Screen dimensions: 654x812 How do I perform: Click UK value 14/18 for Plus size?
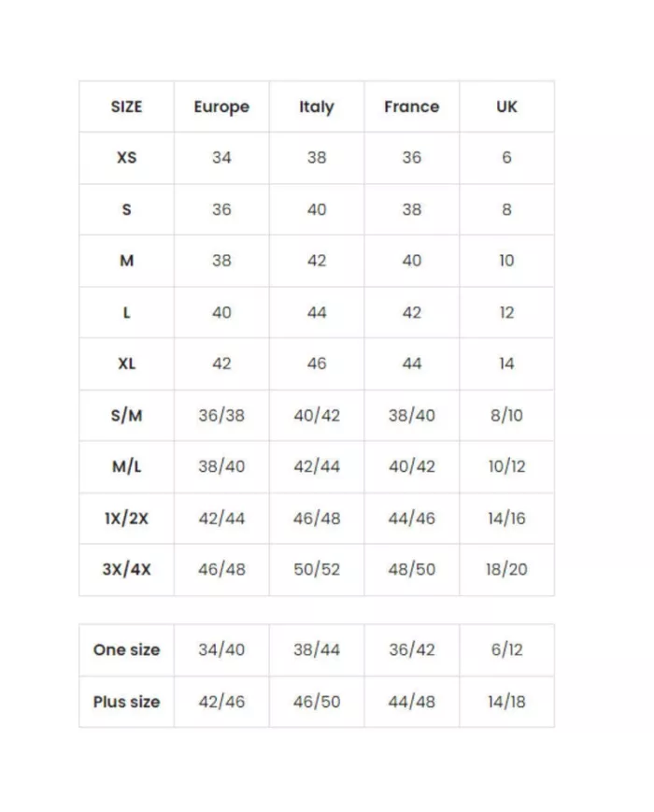(506, 702)
